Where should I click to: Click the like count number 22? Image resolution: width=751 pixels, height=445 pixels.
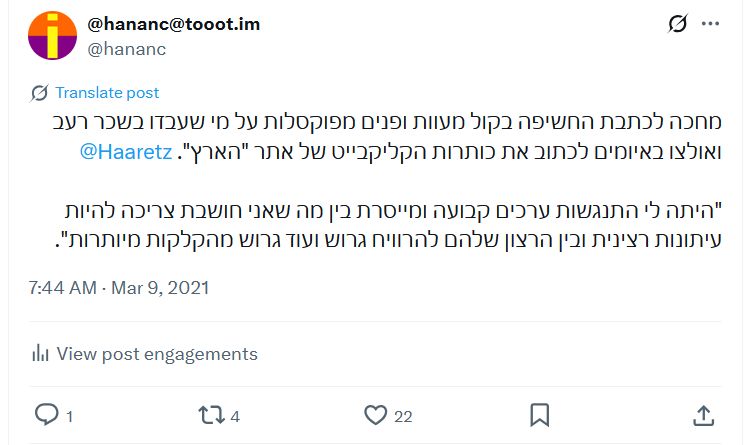[403, 415]
